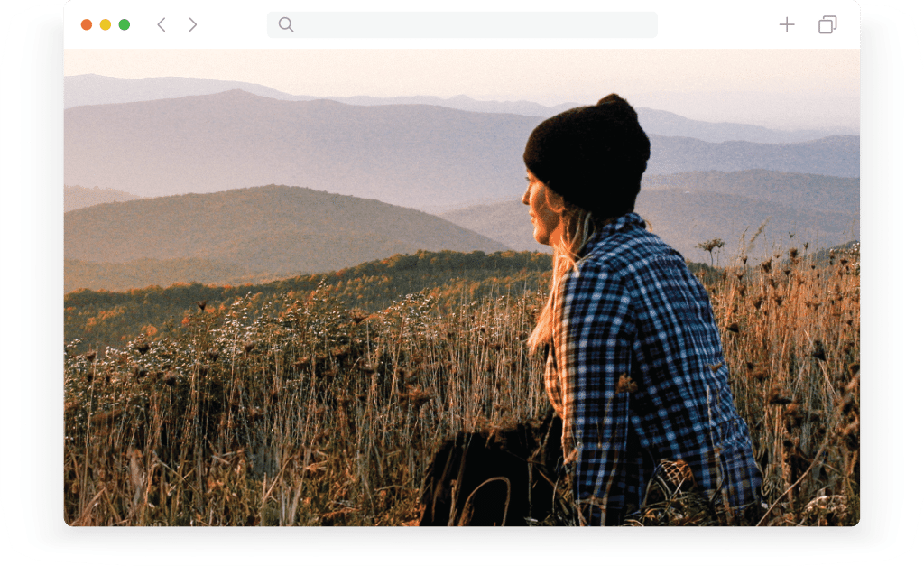Click the woman's face in the photo
Viewport: 924px width, 566px height.
click(x=538, y=209)
